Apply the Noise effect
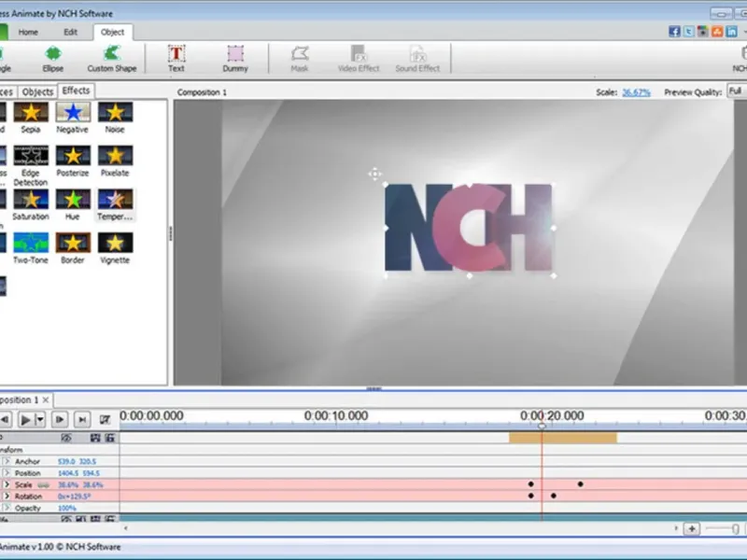Screen dimensions: 747x560 click(x=115, y=118)
